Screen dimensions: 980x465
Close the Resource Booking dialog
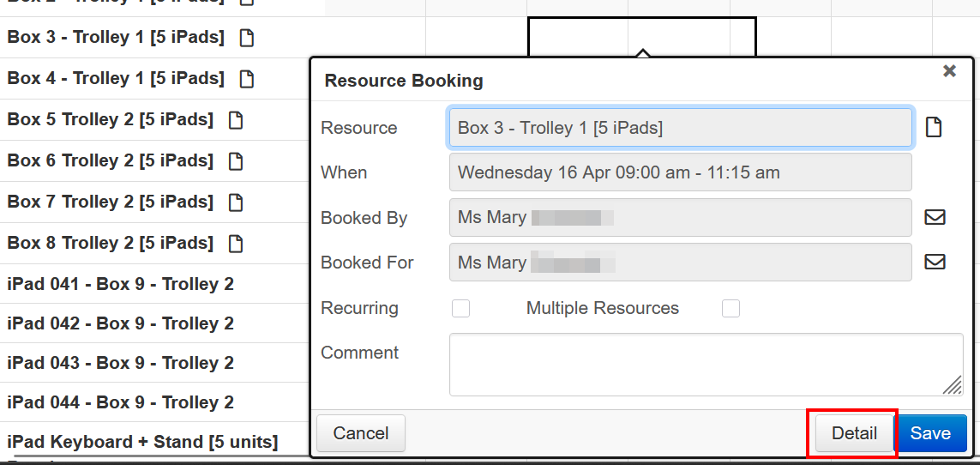tap(949, 71)
